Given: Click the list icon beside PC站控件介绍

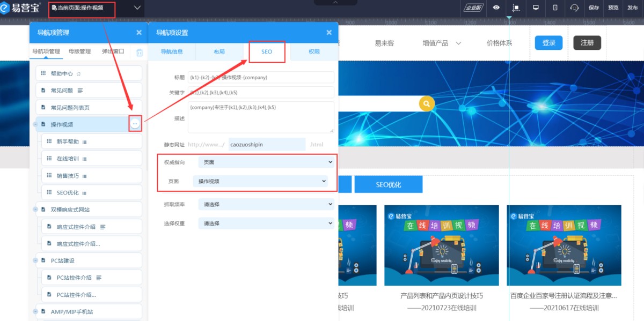Looking at the screenshot, I should click(99, 278).
